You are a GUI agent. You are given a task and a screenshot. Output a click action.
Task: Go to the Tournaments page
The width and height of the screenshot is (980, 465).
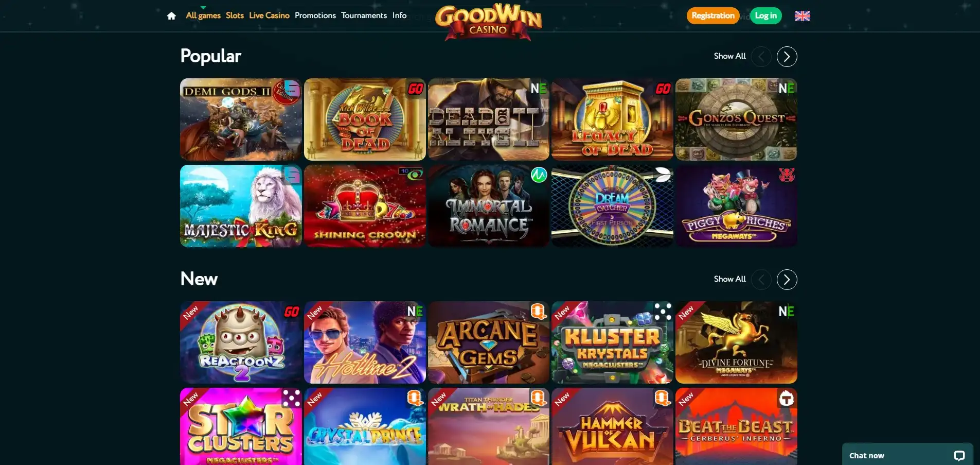(364, 15)
